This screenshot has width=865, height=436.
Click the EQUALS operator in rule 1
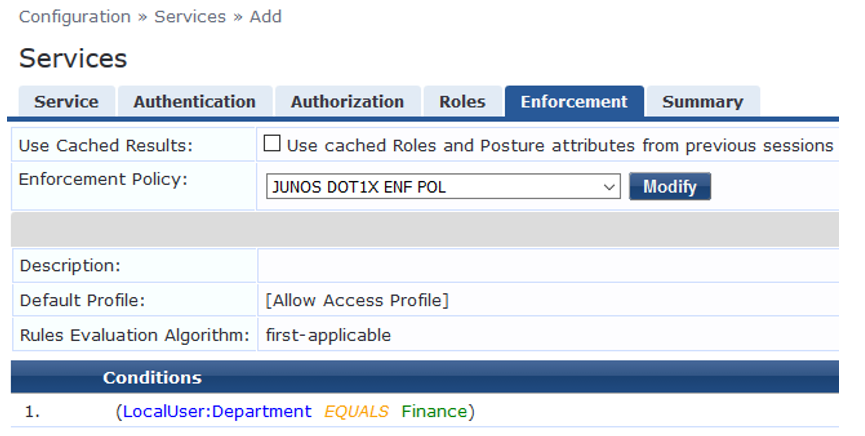pos(356,411)
